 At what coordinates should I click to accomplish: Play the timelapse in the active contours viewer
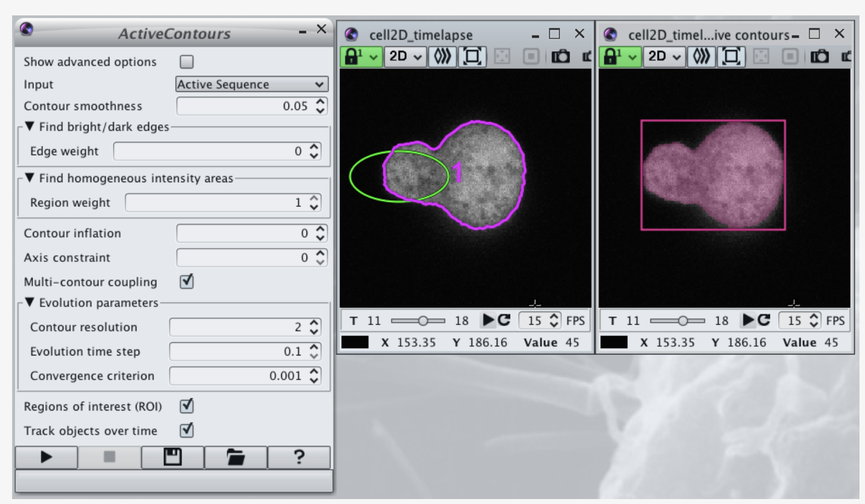(x=748, y=320)
